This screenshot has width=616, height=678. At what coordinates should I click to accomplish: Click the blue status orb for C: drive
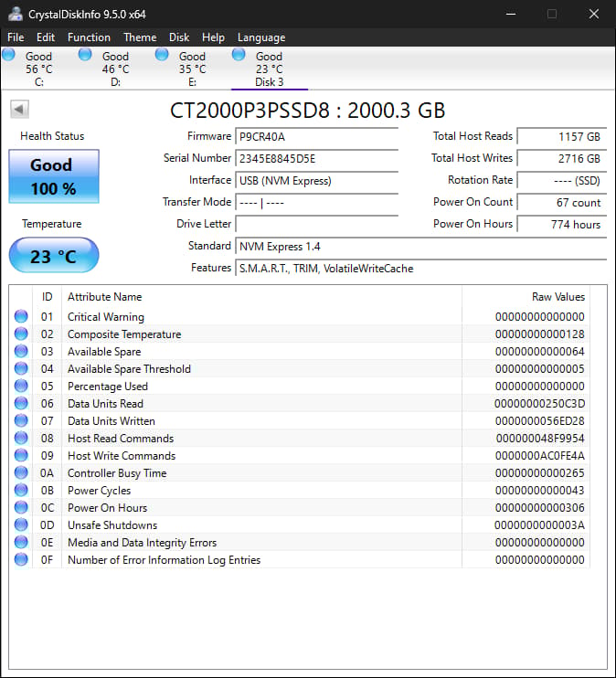tap(8, 55)
